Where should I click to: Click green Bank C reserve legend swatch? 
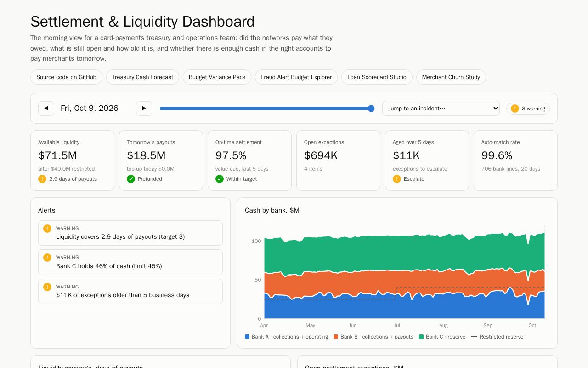(421, 337)
